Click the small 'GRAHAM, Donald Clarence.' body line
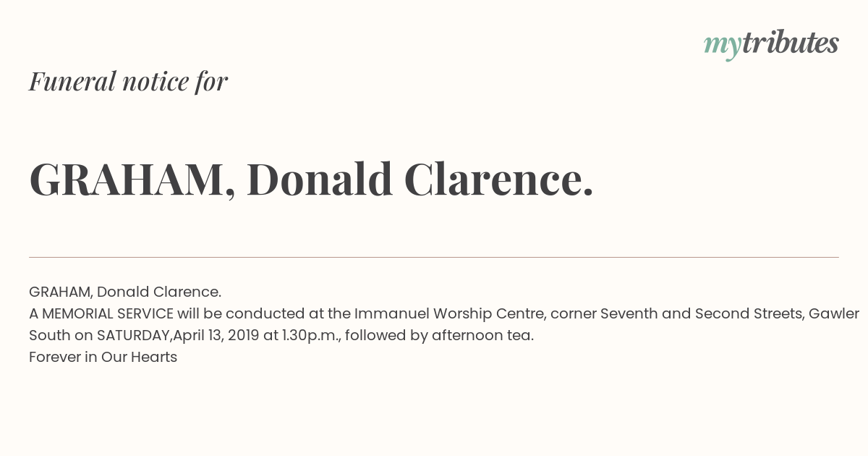Viewport: 868px width, 456px height. [x=125, y=292]
